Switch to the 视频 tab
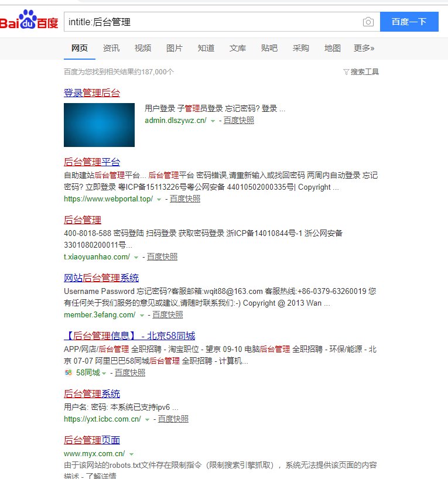The image size is (448, 479). (143, 48)
